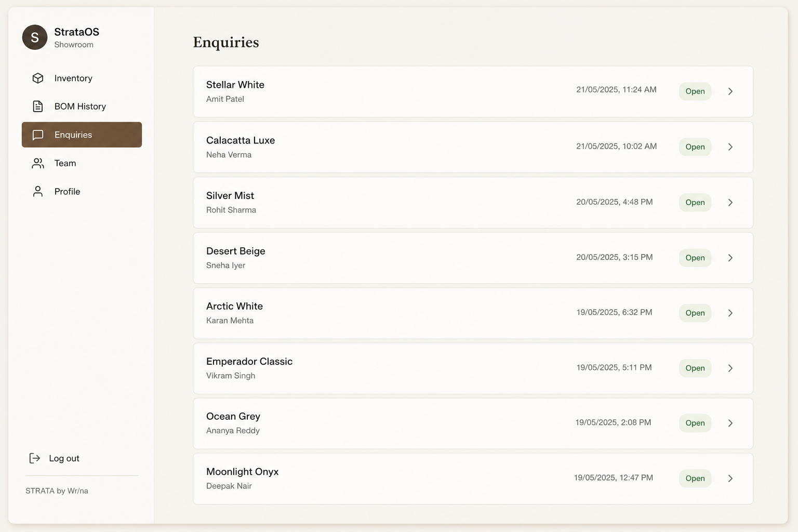This screenshot has height=532, width=798.
Task: Expand the Arctic White enquiry chevron
Action: pos(730,313)
